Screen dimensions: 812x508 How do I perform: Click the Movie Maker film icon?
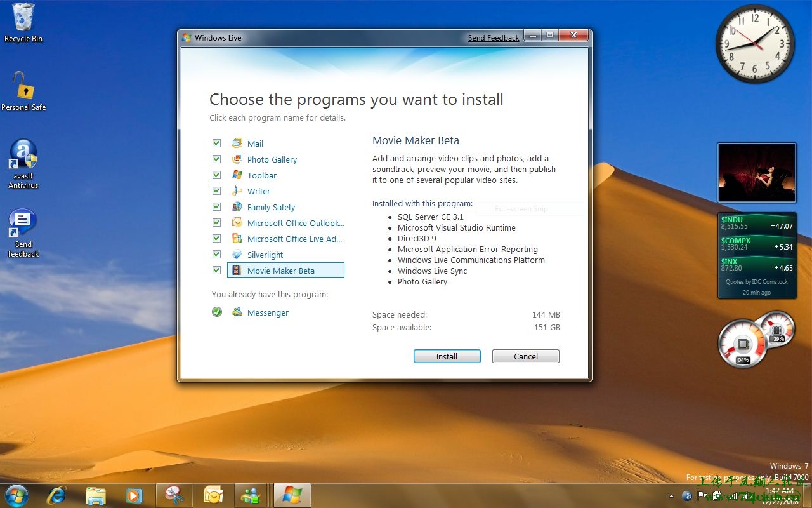click(x=237, y=270)
